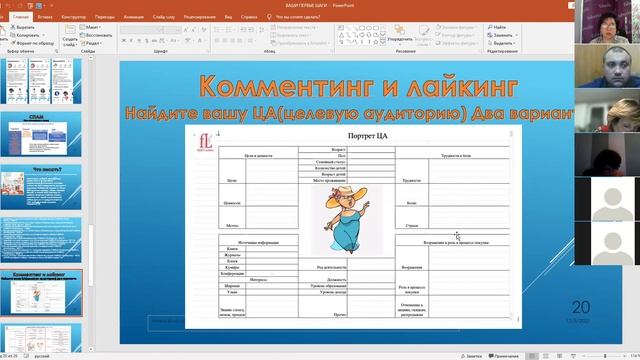Open Контур фигуры dropdown
This screenshot has width=640, height=360.
pyautogui.click(x=456, y=35)
